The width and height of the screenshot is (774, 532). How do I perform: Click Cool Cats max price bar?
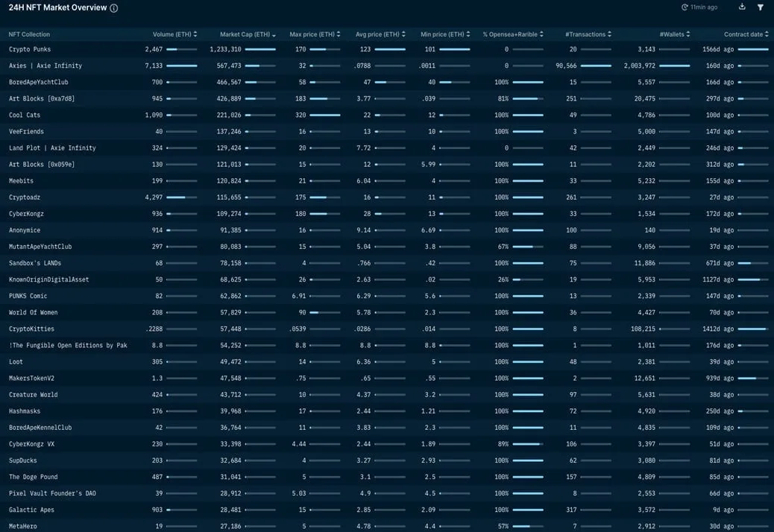(325, 115)
